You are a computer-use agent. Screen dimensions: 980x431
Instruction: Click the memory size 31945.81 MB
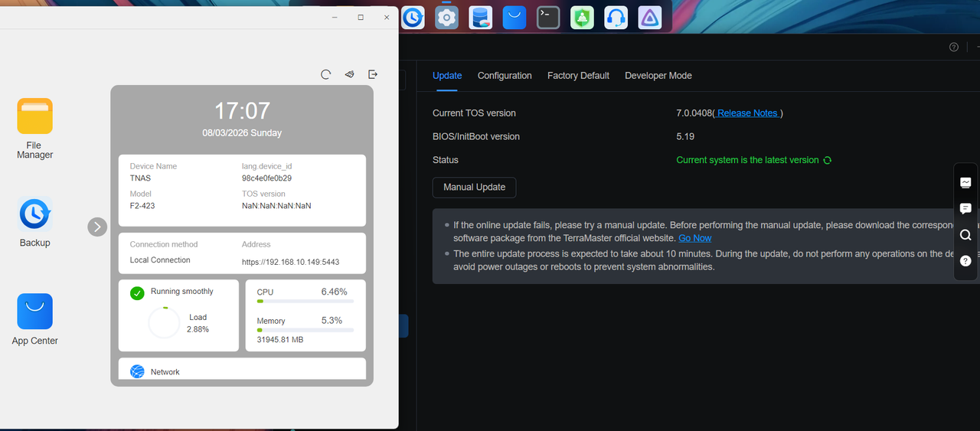[280, 339]
